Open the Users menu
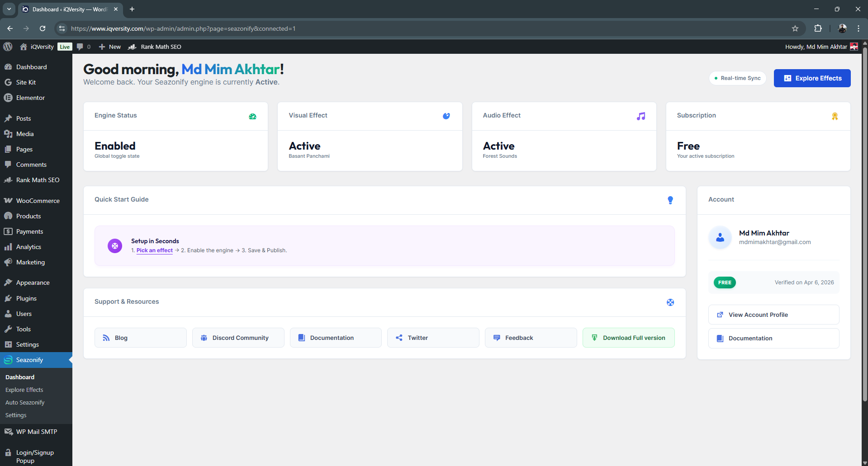The height and width of the screenshot is (466, 868). [36, 314]
